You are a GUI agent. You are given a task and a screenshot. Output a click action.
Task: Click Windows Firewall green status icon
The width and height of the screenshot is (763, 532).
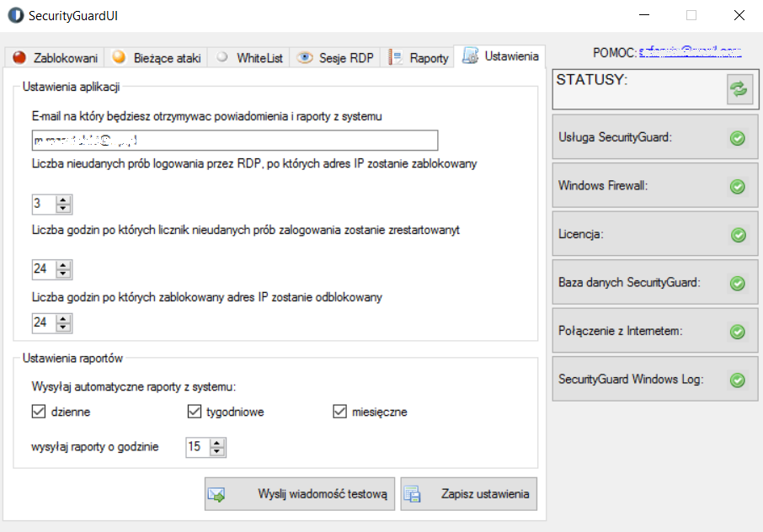[x=738, y=186]
